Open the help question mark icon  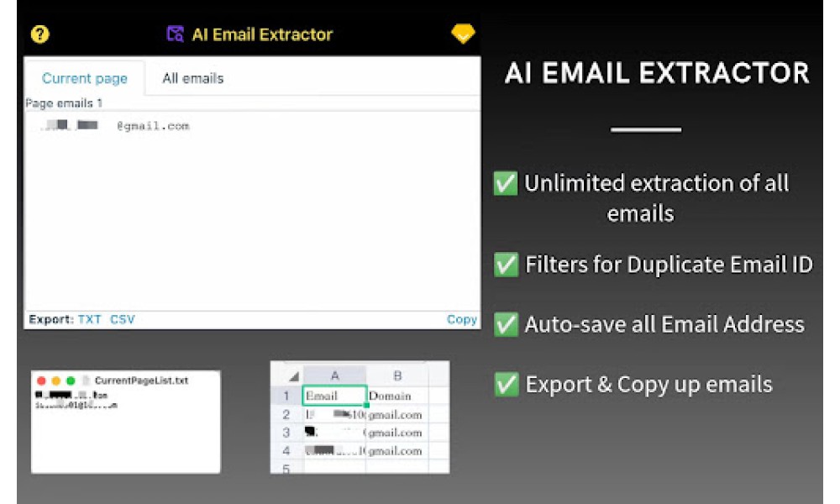pos(39,34)
